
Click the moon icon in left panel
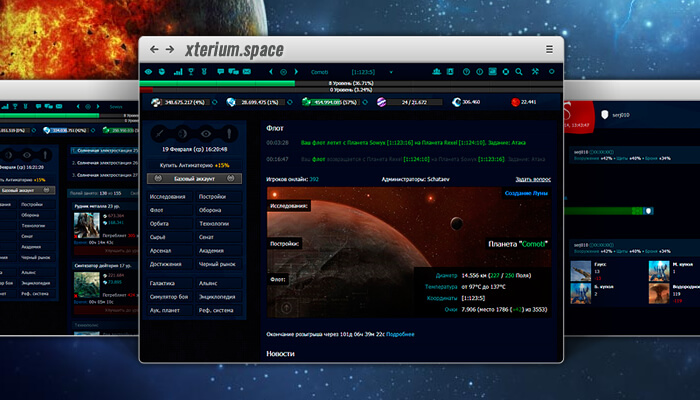[x=182, y=133]
